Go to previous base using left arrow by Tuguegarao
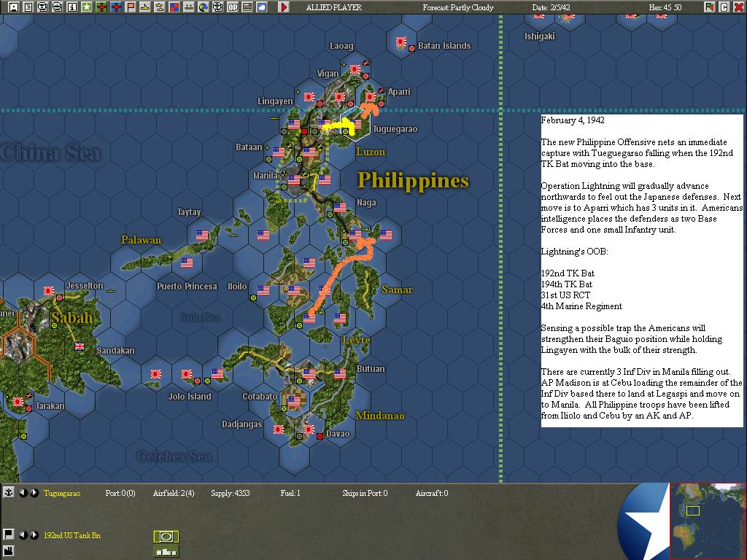Image resolution: width=747 pixels, height=560 pixels. (x=23, y=493)
